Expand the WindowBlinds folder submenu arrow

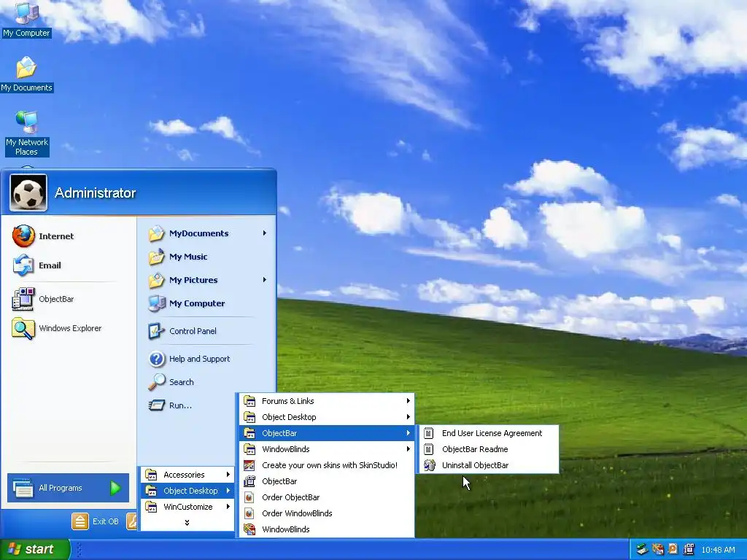pos(409,449)
